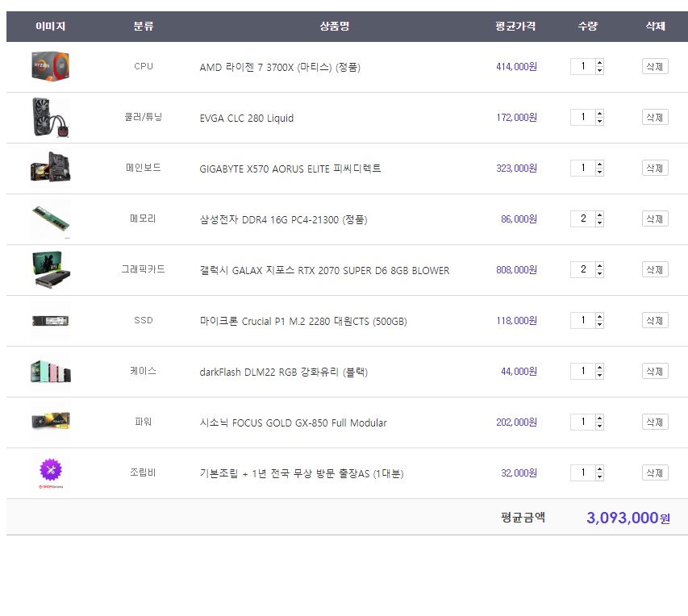Open the GIGABYTE X570 AORUS ELITE 피씨디렉트 name

pyautogui.click(x=290, y=169)
